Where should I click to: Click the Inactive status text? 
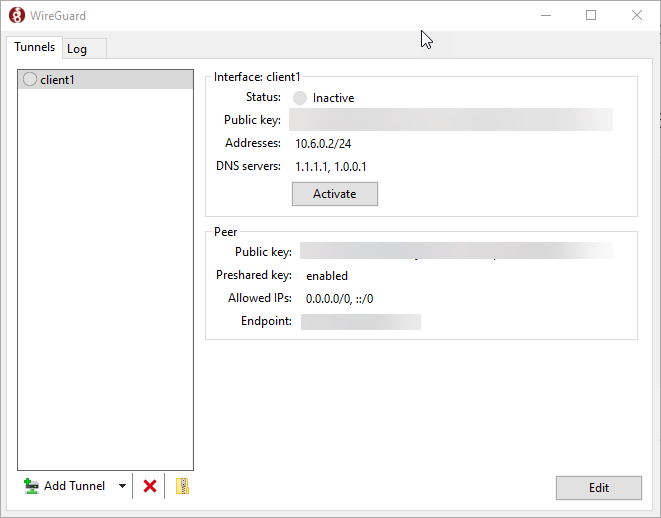[x=333, y=98]
